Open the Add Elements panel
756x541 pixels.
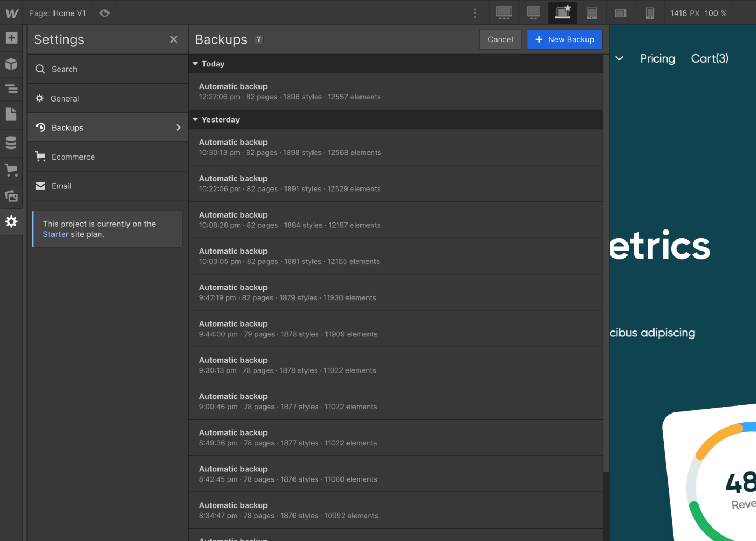tap(11, 38)
